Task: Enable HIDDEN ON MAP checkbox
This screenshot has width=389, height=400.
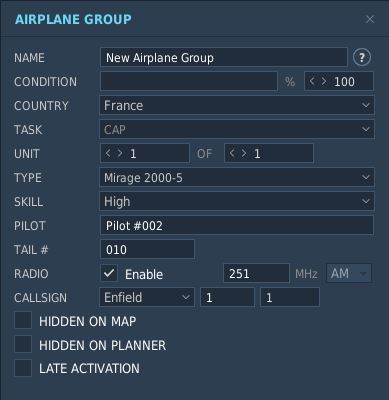Action: pyautogui.click(x=23, y=321)
